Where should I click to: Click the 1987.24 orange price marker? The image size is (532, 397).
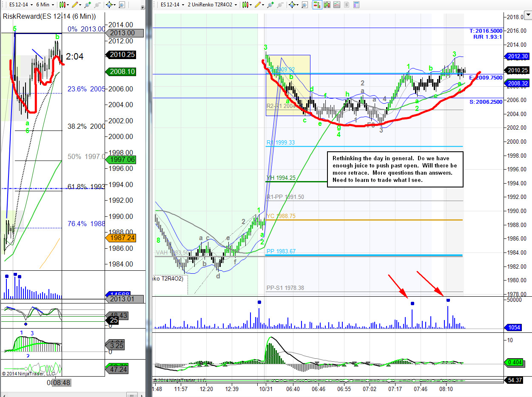[x=122, y=238]
